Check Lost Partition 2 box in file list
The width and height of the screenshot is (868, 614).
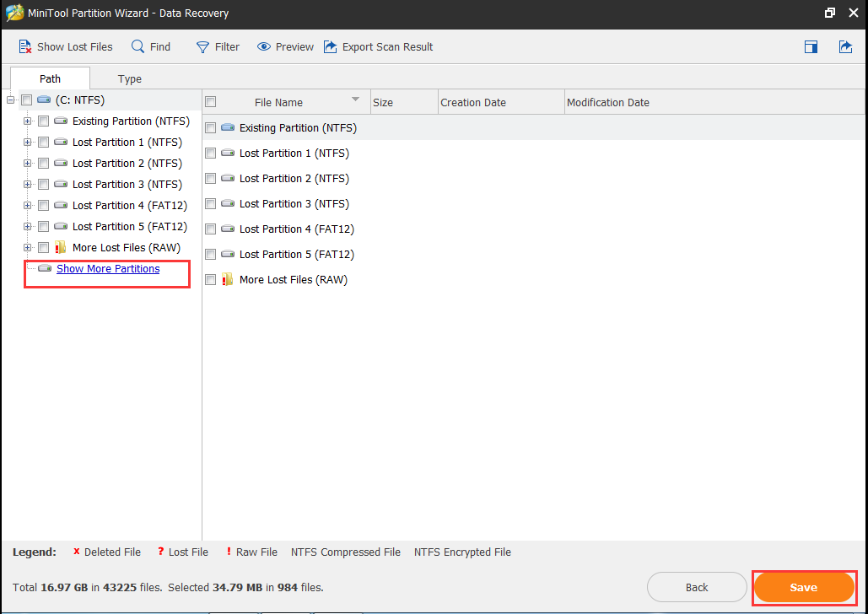coord(210,178)
